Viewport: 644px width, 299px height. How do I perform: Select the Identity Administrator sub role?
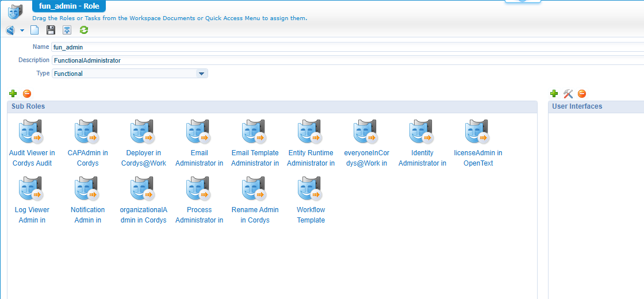click(x=422, y=133)
